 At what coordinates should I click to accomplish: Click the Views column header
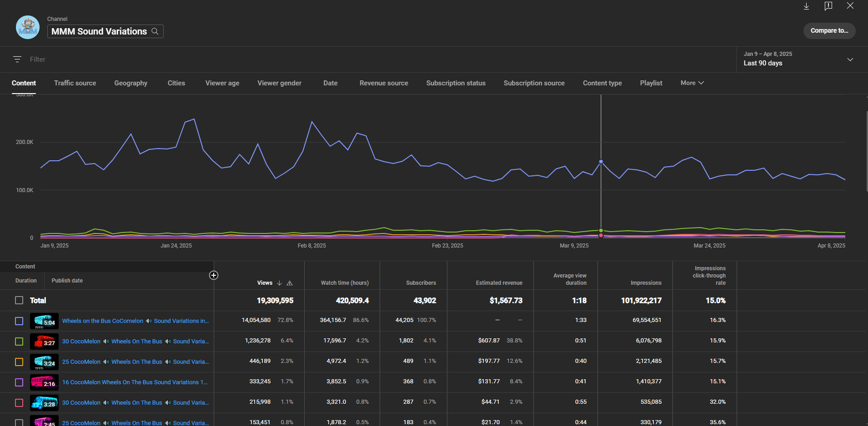tap(265, 283)
